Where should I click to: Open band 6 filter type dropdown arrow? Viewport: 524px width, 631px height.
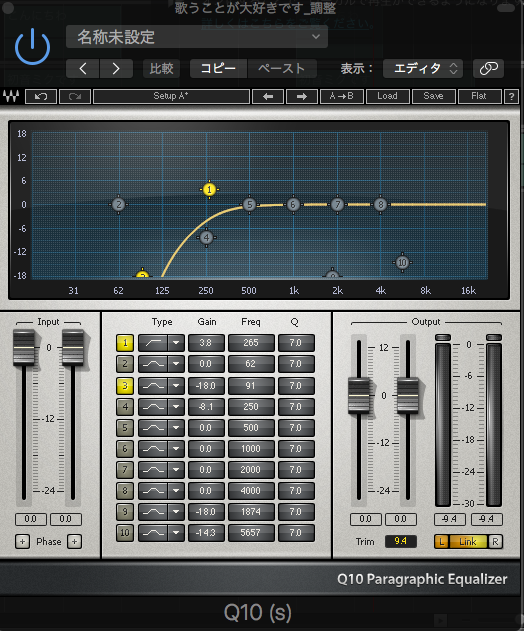(176, 448)
